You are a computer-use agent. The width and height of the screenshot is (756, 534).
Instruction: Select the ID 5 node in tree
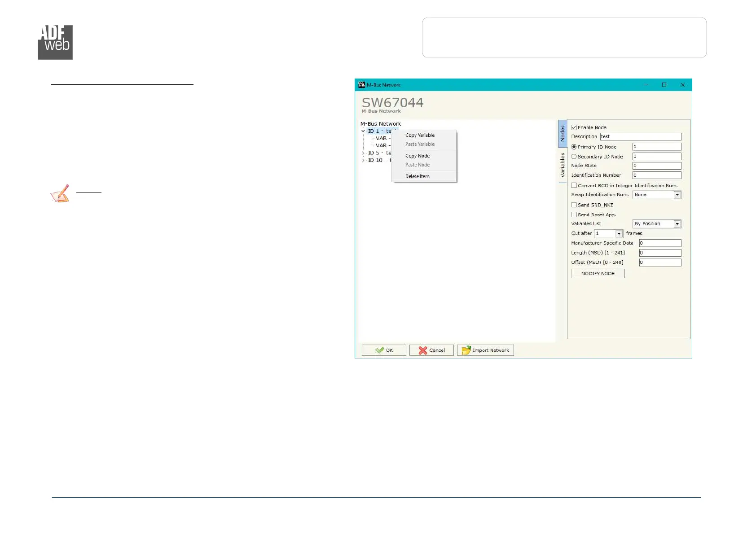point(379,153)
